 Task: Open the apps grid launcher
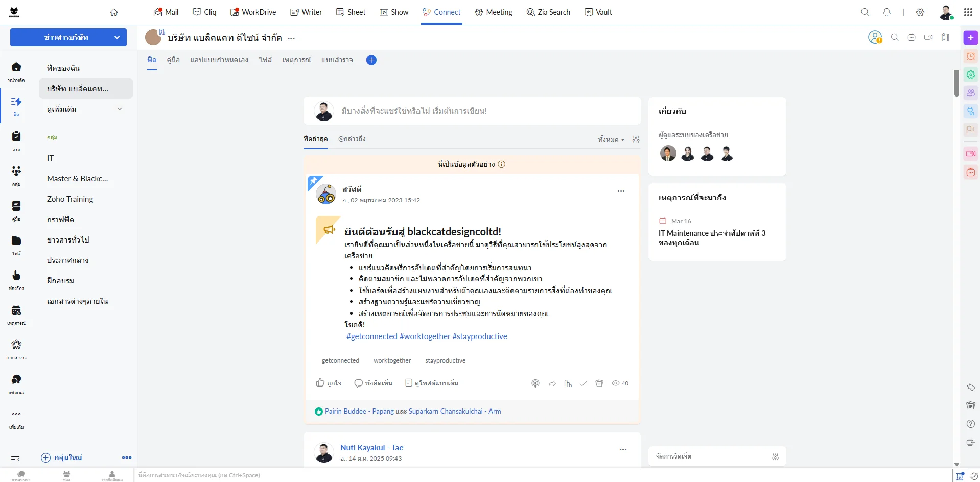click(968, 12)
